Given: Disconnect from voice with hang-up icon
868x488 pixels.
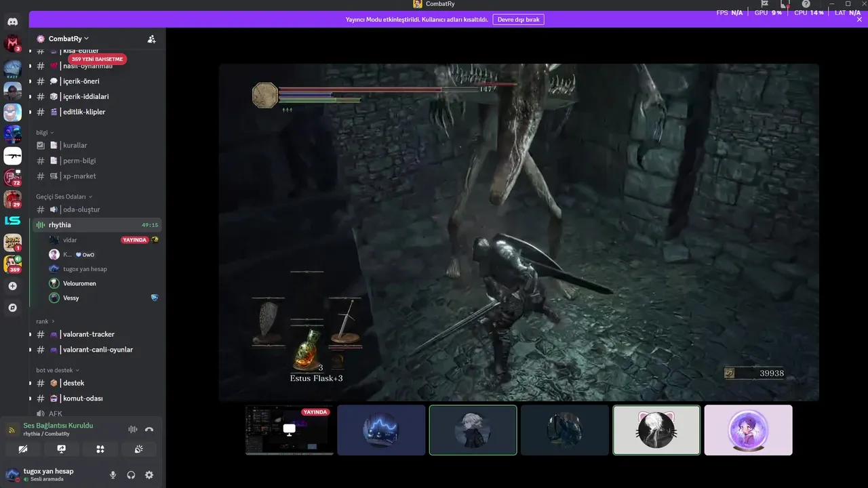Looking at the screenshot, I should click(149, 429).
